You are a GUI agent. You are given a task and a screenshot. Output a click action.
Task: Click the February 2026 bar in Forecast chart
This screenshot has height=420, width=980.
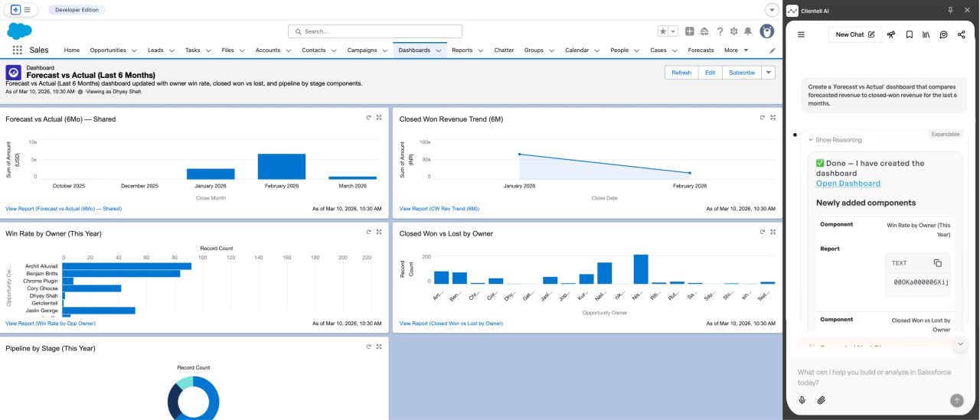click(282, 167)
